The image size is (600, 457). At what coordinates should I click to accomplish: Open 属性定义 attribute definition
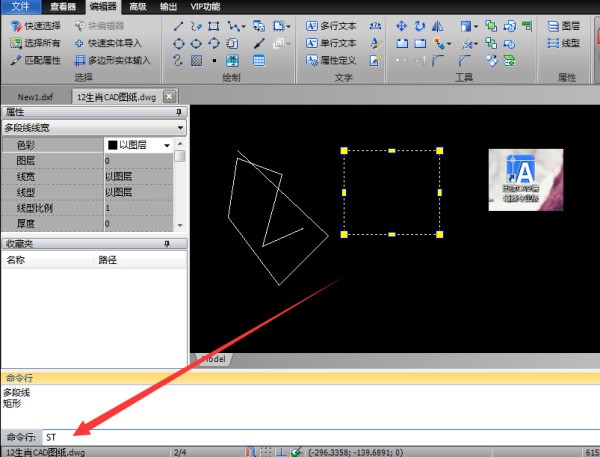pos(331,60)
